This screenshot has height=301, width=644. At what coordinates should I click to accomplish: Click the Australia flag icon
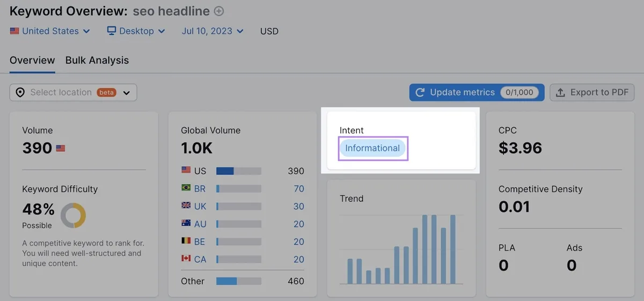click(186, 223)
